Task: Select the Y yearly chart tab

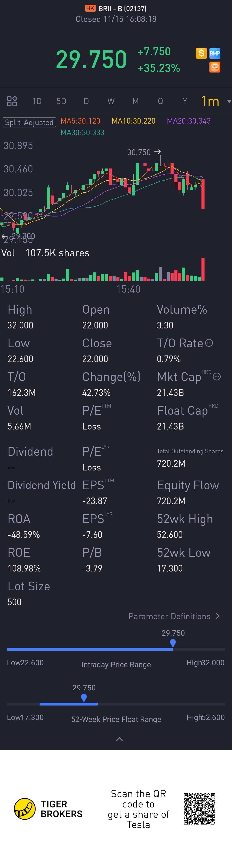Action: (185, 101)
